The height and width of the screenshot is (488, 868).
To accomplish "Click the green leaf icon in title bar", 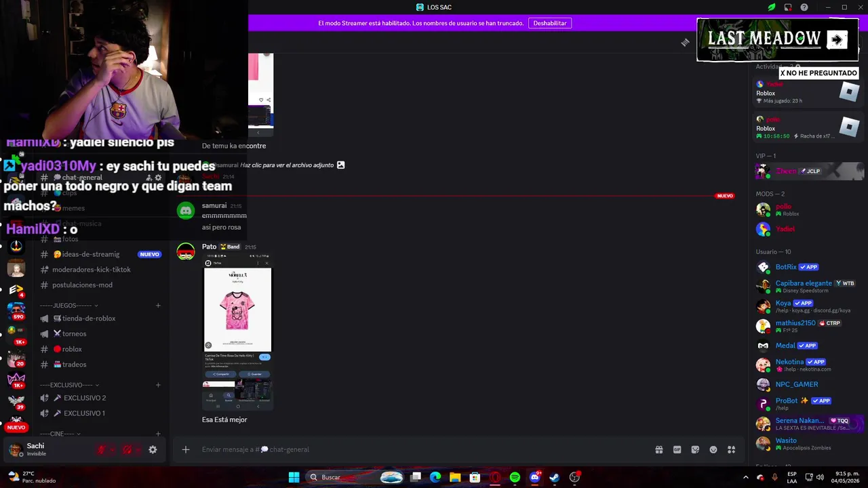I will (771, 7).
